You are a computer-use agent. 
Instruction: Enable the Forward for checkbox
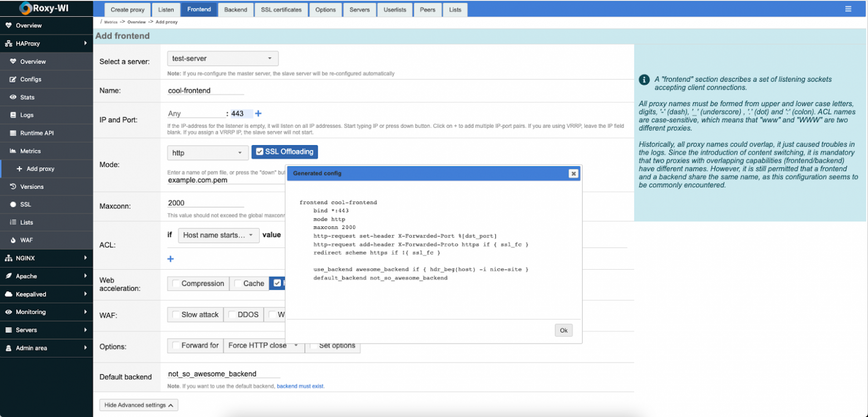tap(176, 346)
